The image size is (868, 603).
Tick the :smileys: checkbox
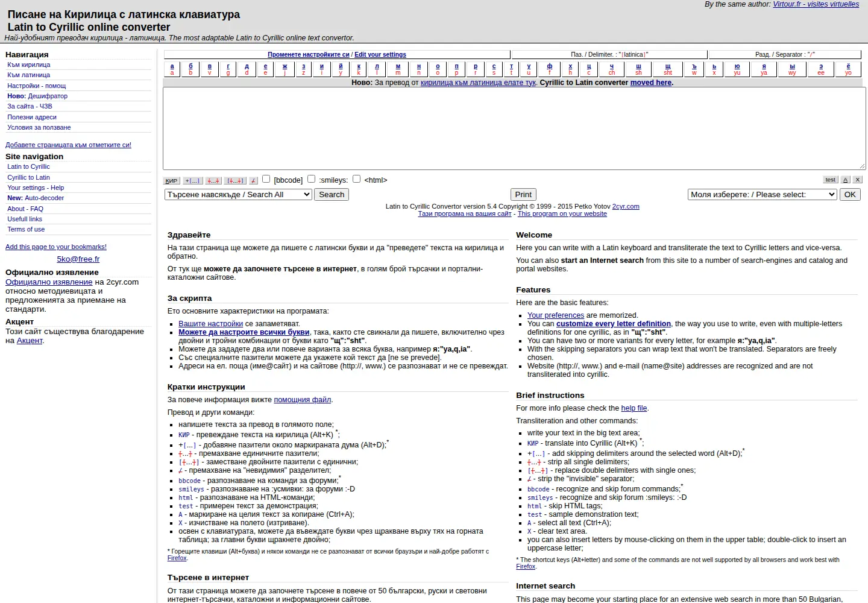click(x=311, y=178)
